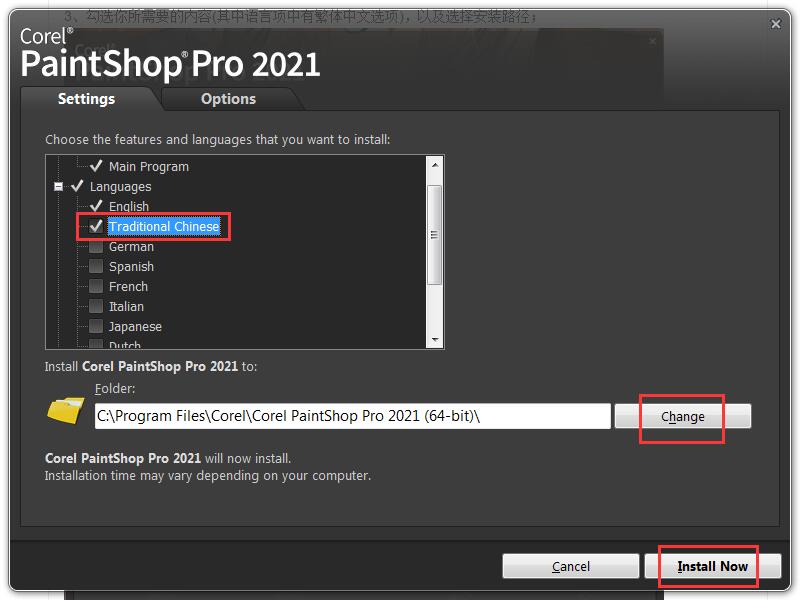Click the Change folder button
This screenshot has height=600, width=800.
point(683,416)
